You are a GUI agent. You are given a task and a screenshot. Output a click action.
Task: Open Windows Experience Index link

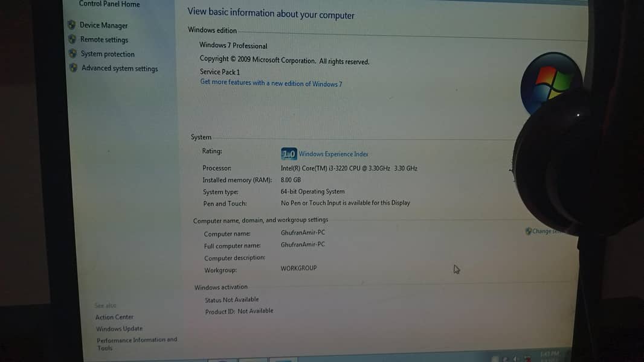pos(333,154)
